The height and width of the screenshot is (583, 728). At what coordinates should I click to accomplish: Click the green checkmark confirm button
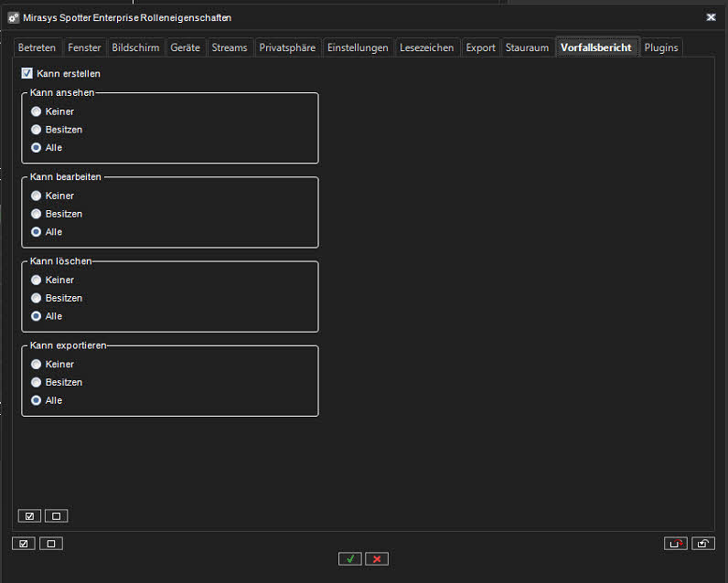click(349, 558)
